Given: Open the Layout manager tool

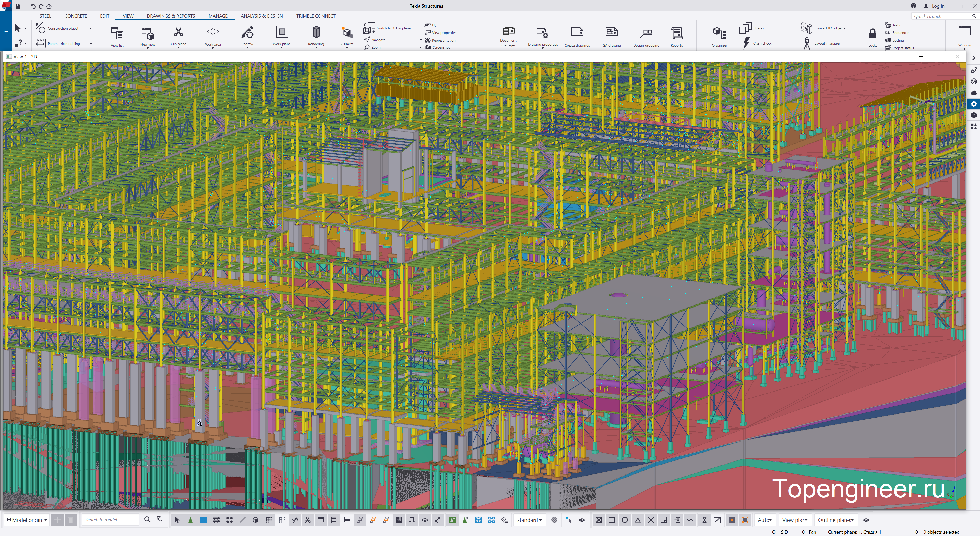Looking at the screenshot, I should 807,43.
